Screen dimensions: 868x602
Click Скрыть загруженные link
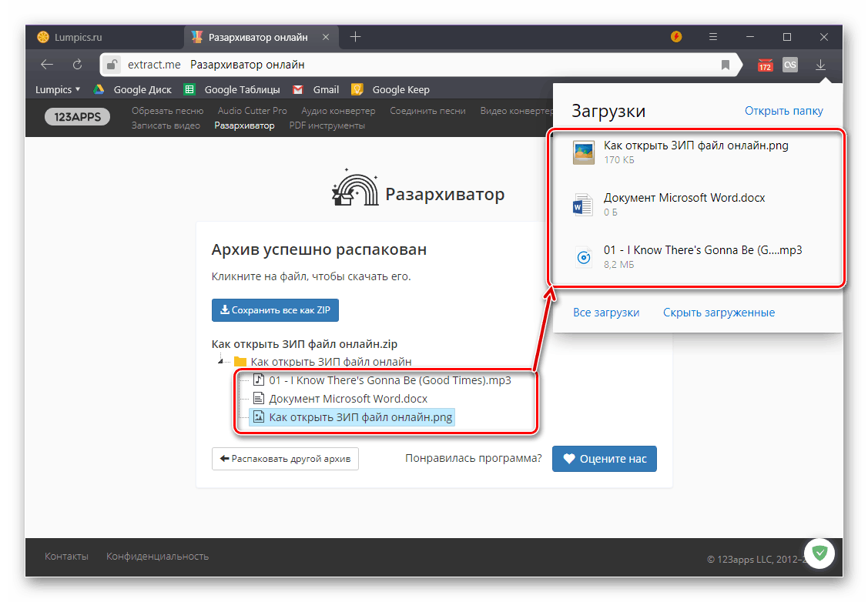[x=719, y=313]
